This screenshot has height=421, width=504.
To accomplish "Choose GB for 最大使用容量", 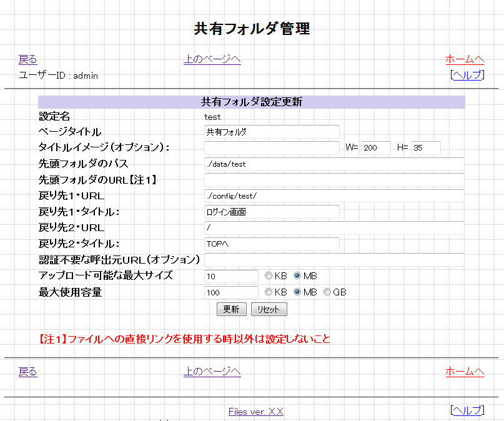I will pos(327,292).
